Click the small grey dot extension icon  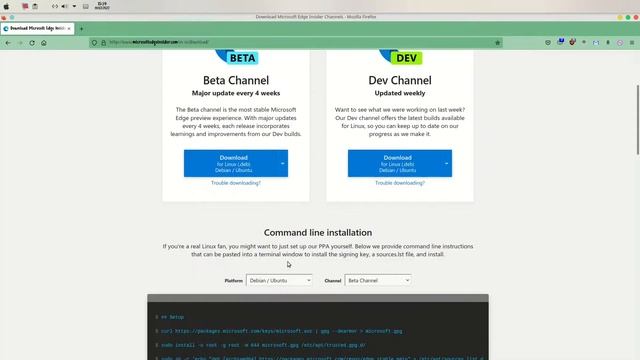[x=584, y=42]
